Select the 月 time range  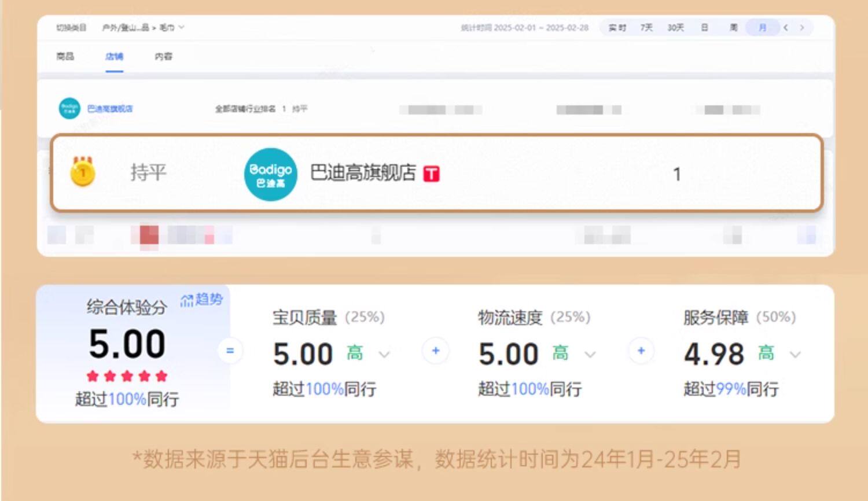pyautogui.click(x=762, y=27)
